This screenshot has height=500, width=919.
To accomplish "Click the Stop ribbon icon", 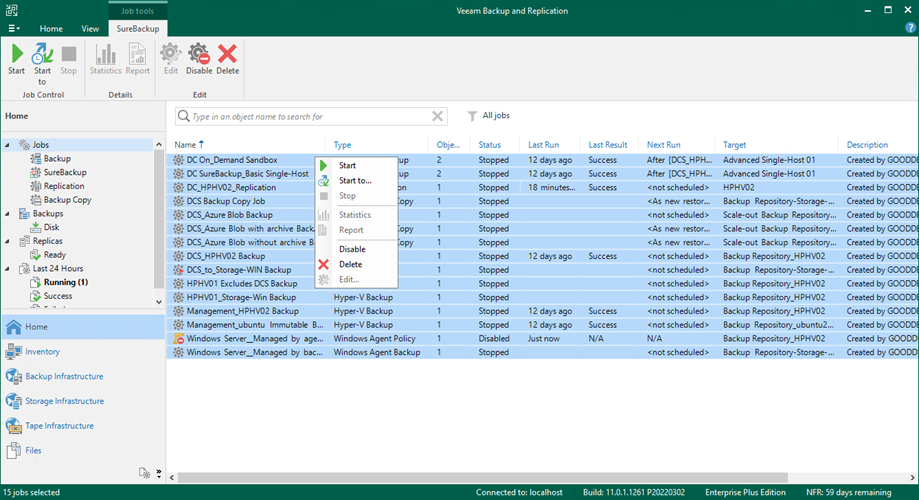I will click(x=69, y=54).
